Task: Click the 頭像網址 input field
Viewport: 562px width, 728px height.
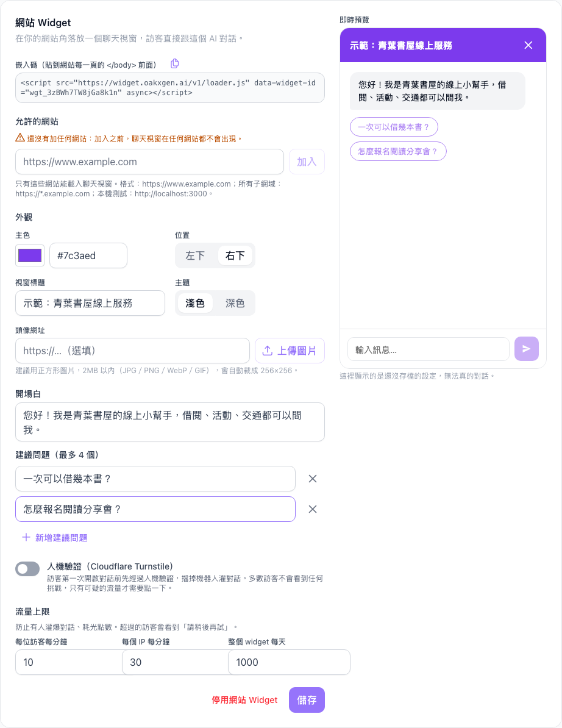Action: coord(133,351)
